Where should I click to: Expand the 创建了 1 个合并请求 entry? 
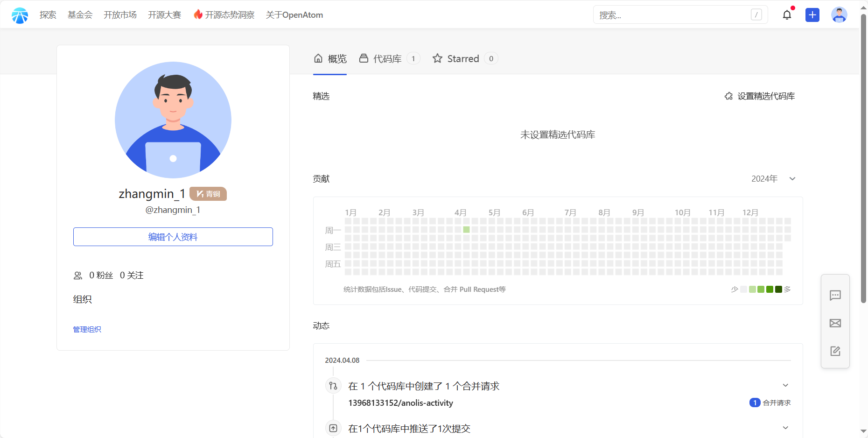[x=785, y=385]
